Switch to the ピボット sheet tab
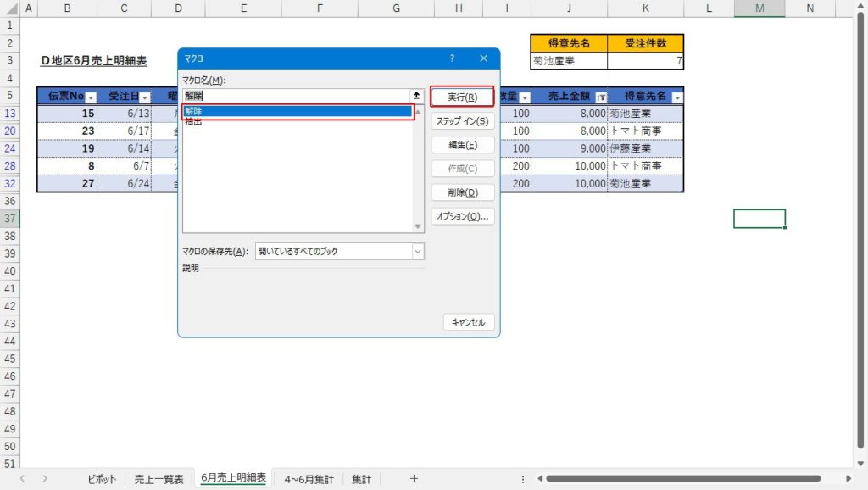Screen dimensions: 868x490 102,479
